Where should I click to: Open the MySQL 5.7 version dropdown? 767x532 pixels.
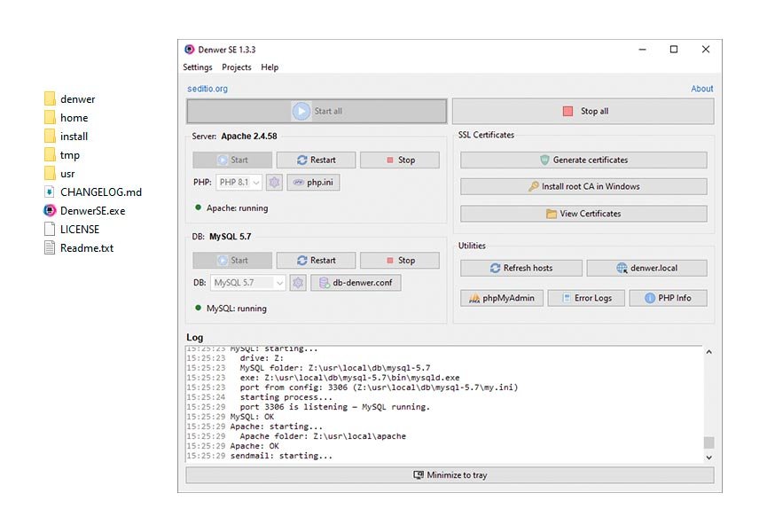(248, 283)
